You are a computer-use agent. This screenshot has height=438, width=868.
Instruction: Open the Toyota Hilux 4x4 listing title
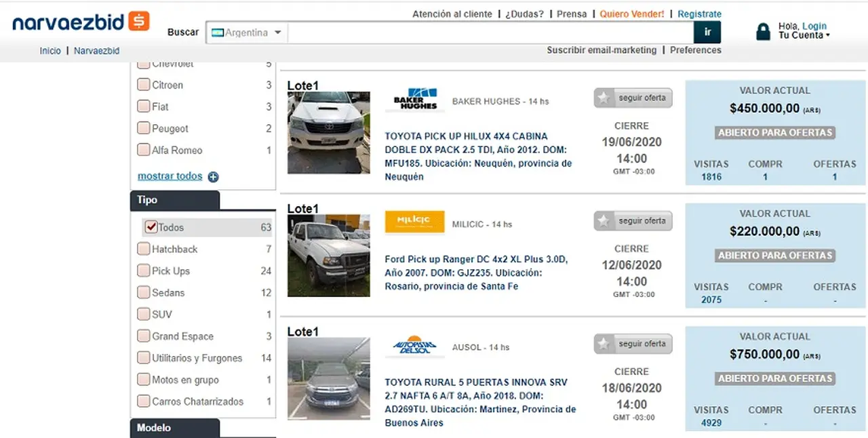pyautogui.click(x=478, y=157)
